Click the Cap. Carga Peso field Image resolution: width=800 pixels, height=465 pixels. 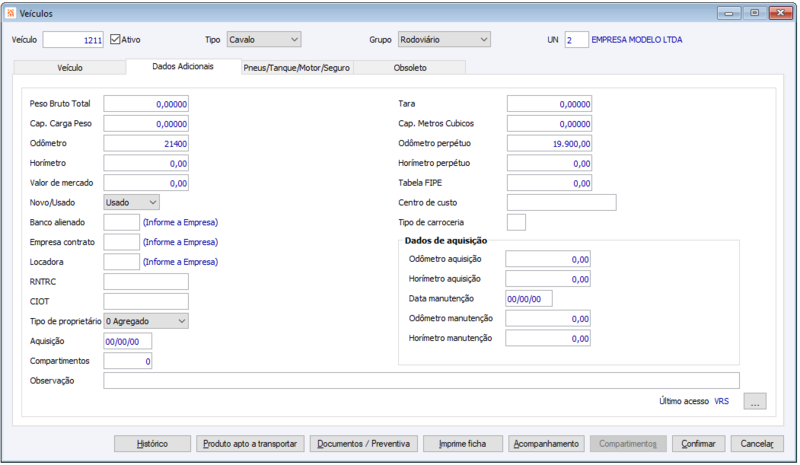pyautogui.click(x=146, y=124)
